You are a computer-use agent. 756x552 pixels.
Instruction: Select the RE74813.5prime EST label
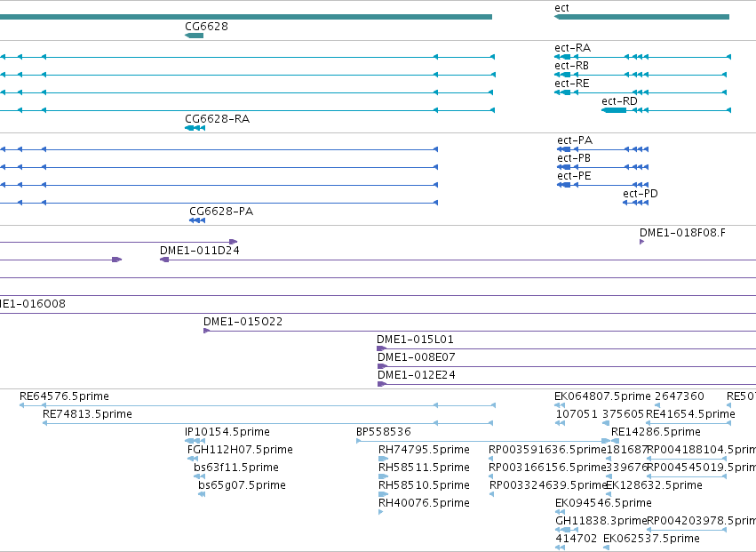[87, 414]
